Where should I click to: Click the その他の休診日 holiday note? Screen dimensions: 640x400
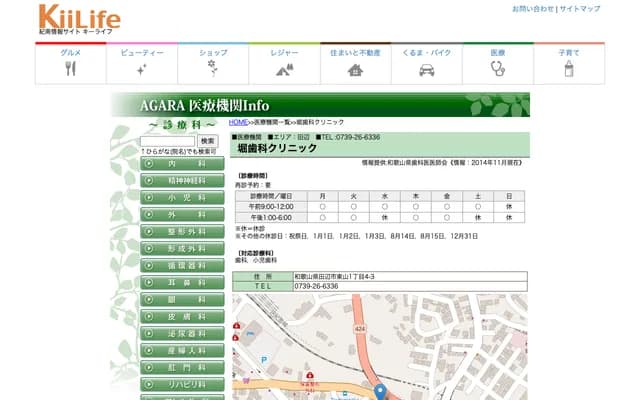click(x=356, y=236)
